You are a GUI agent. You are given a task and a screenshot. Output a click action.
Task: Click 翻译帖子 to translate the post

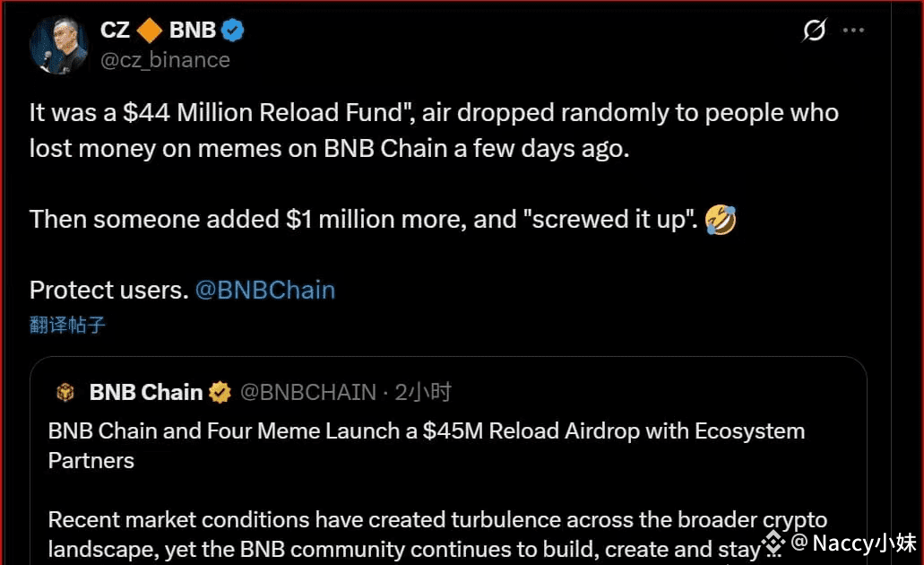[67, 325]
